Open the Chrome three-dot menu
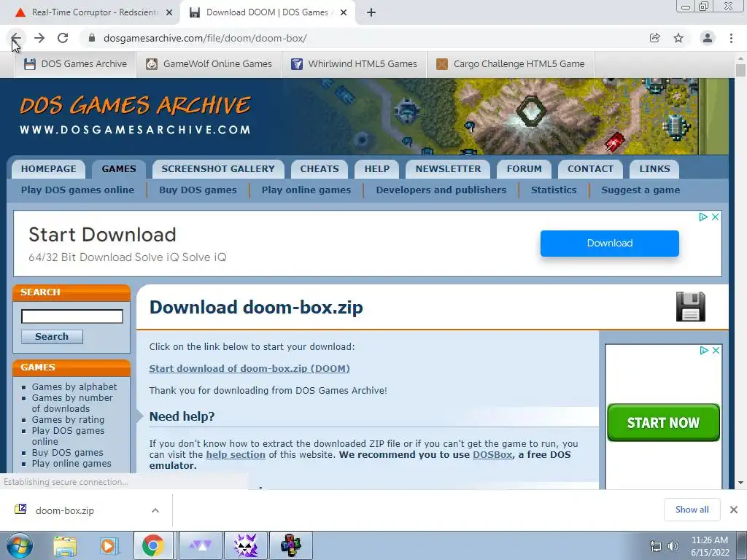The height and width of the screenshot is (560, 747). pos(731,38)
